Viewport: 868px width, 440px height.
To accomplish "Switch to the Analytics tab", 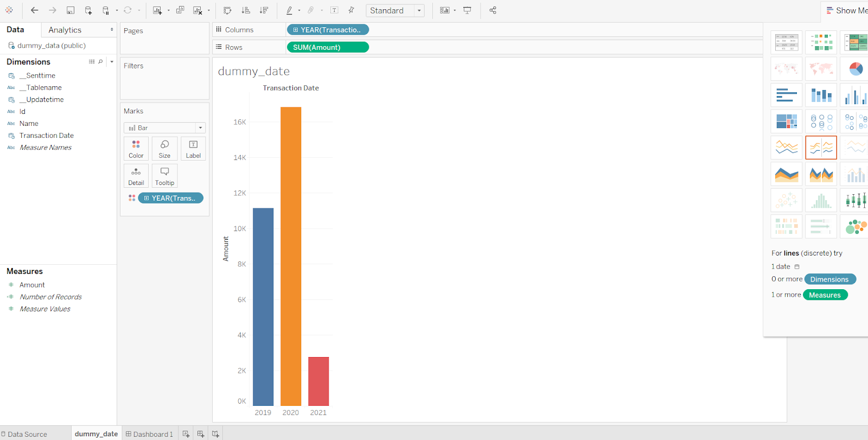I will point(65,30).
